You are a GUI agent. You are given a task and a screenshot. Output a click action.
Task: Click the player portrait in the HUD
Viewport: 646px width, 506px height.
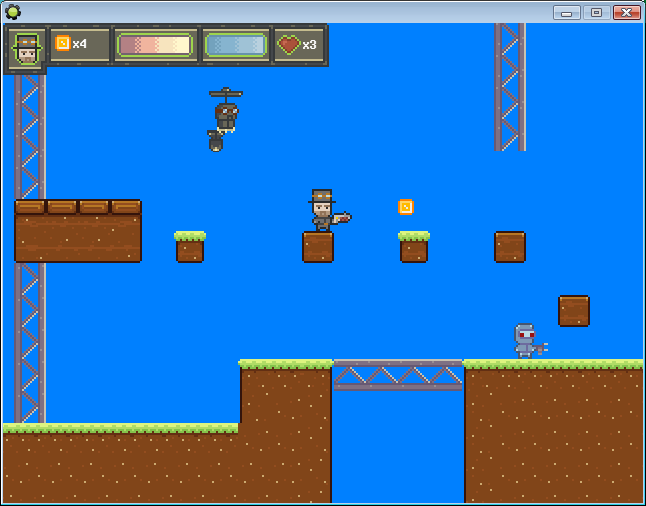click(26, 46)
